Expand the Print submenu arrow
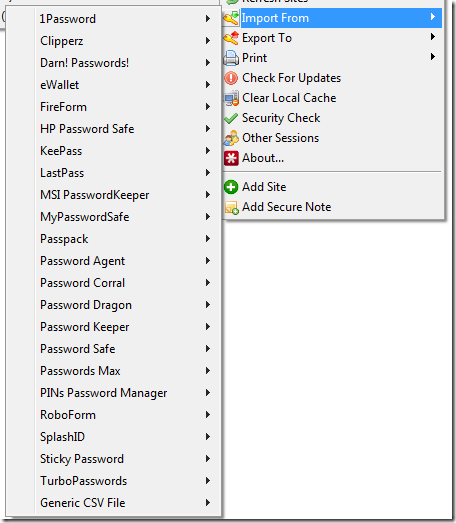This screenshot has height=523, width=456. coord(433,57)
